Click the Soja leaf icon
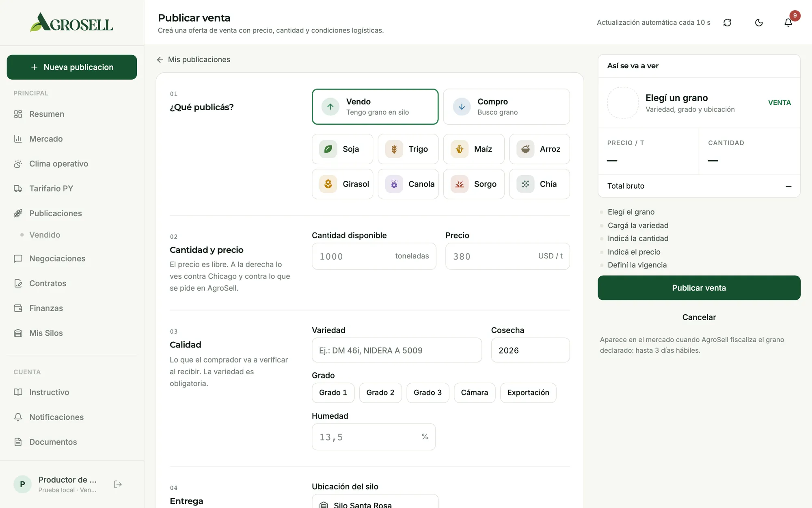The image size is (812, 508). (328, 149)
